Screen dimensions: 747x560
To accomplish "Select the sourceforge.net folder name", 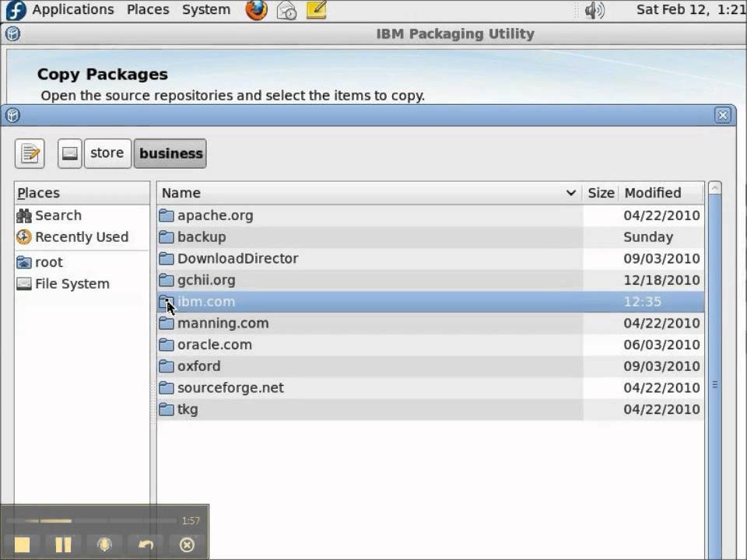I will click(x=230, y=387).
